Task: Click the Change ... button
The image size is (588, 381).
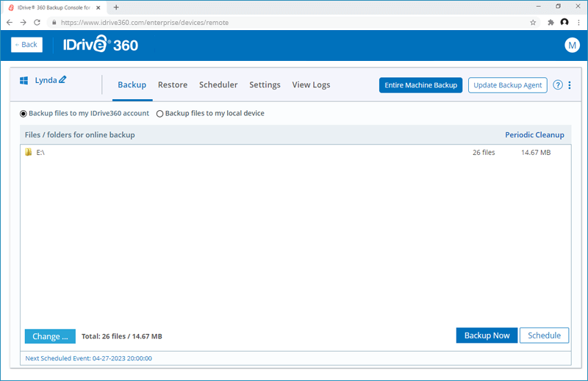Action: click(50, 336)
